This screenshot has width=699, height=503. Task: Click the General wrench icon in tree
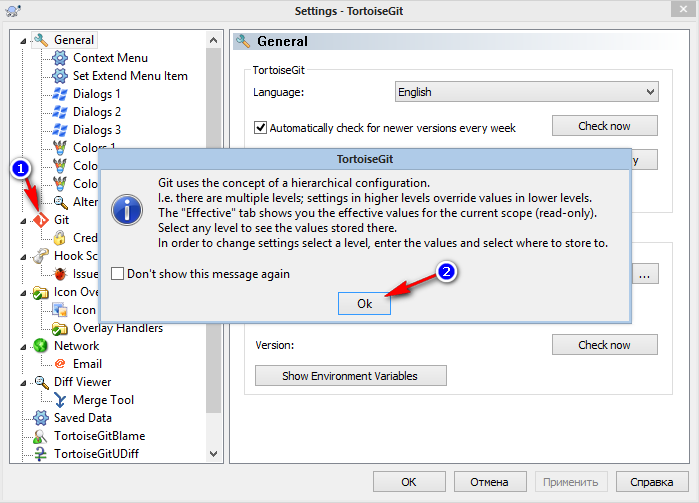click(41, 40)
